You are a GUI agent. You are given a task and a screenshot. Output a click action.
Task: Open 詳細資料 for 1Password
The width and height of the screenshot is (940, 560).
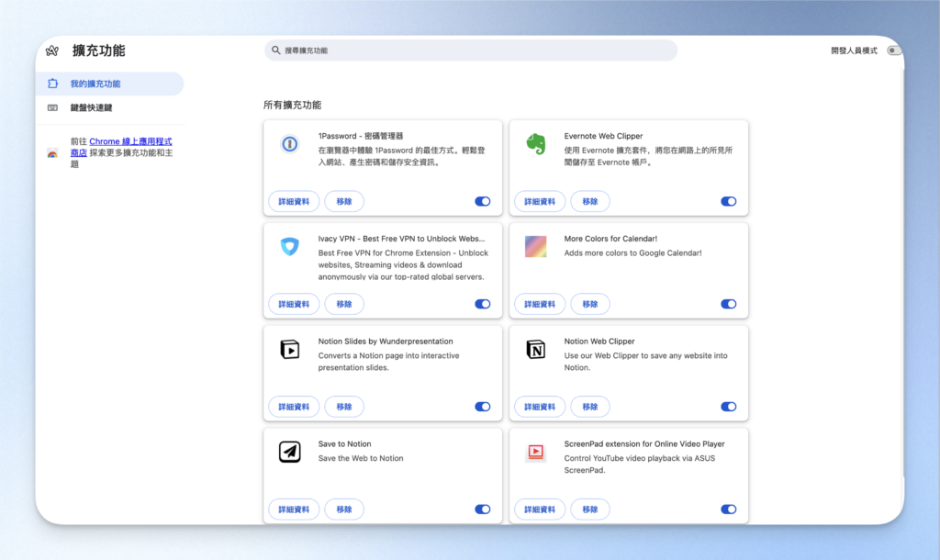tap(294, 201)
